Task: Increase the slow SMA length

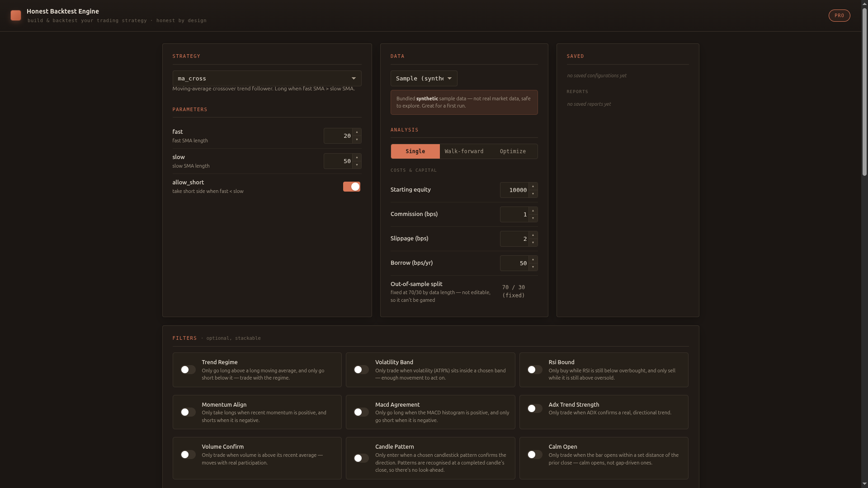Action: coord(357,157)
